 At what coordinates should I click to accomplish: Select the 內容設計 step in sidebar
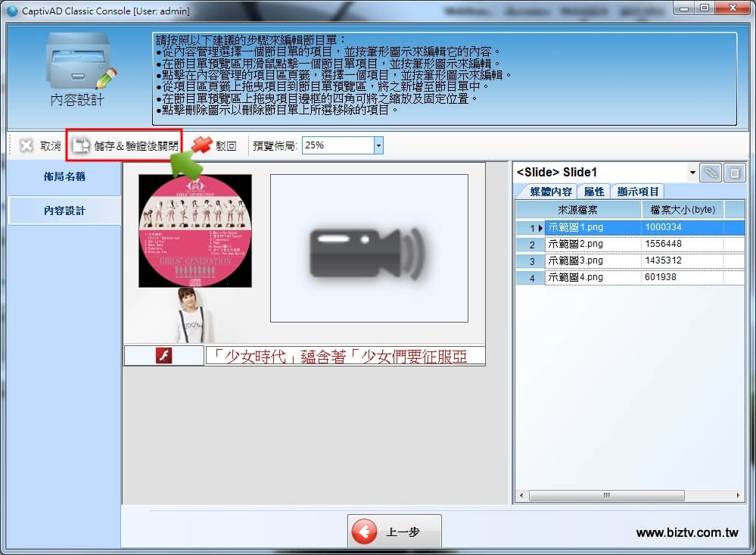[x=64, y=210]
